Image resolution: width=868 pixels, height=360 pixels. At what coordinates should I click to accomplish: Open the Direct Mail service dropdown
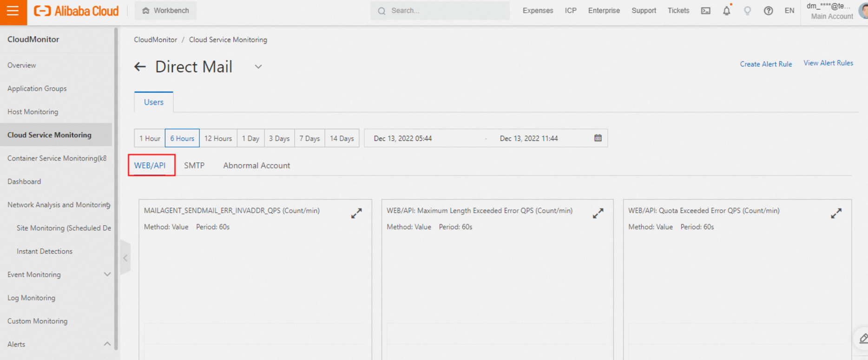[258, 67]
